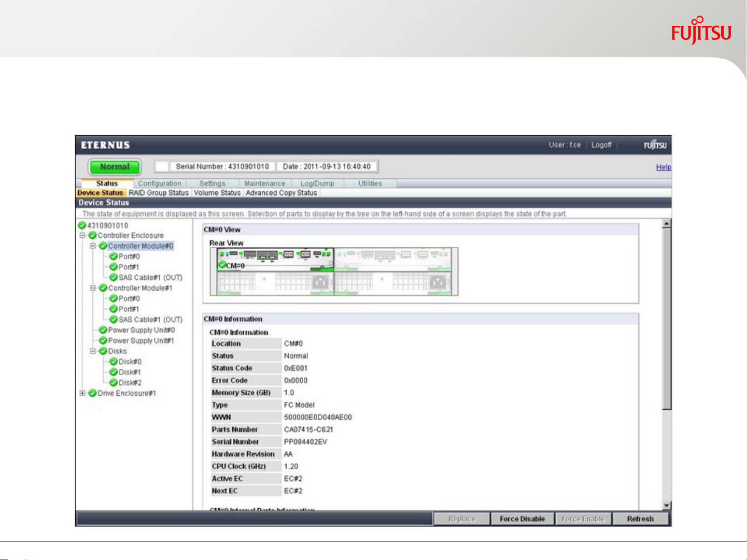
Task: Click the status icon of Power Supply Unit#1
Action: [103, 341]
